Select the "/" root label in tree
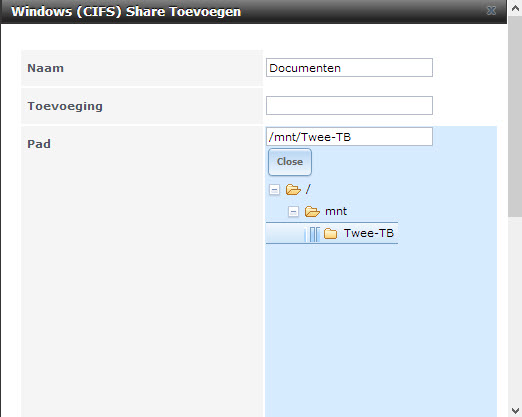The image size is (522, 417). click(308, 189)
